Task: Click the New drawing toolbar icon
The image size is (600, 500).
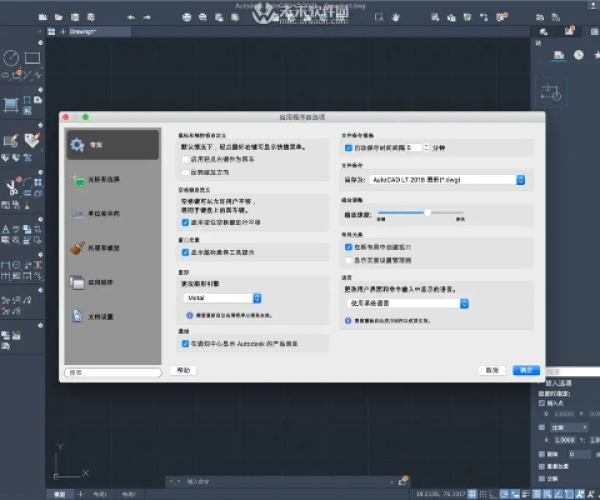Action: [x=43, y=17]
